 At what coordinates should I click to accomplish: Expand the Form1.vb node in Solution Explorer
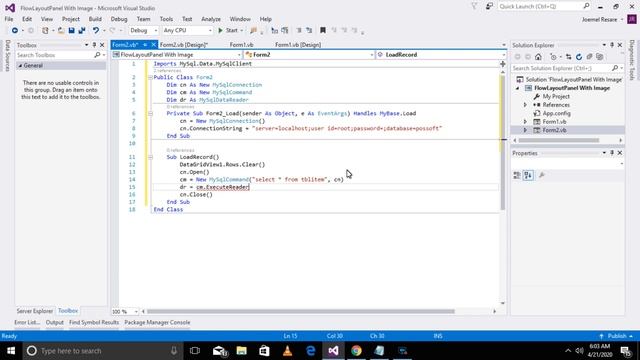click(525, 122)
